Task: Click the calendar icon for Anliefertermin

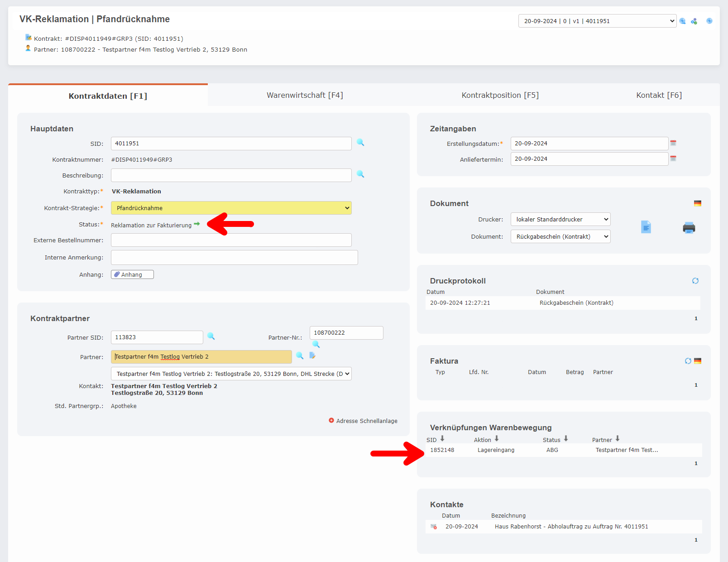Action: (x=674, y=159)
